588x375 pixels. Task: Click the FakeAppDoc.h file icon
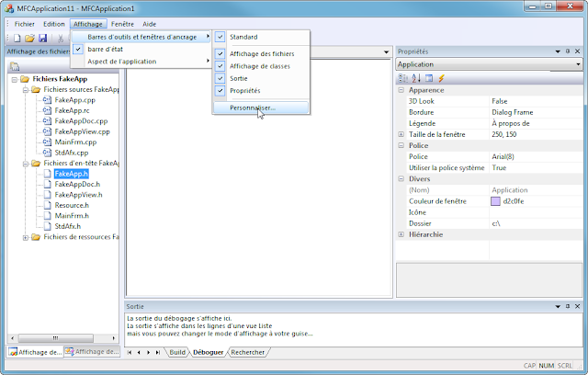tap(47, 184)
